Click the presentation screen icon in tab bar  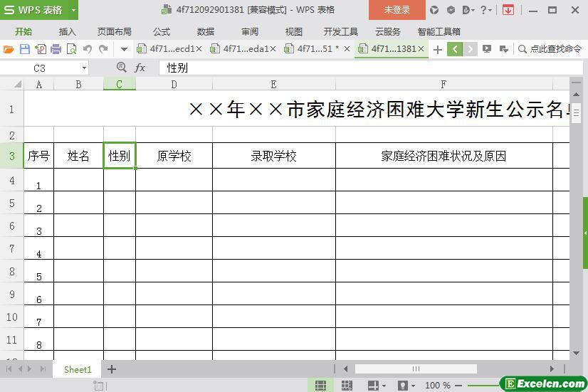[487, 49]
